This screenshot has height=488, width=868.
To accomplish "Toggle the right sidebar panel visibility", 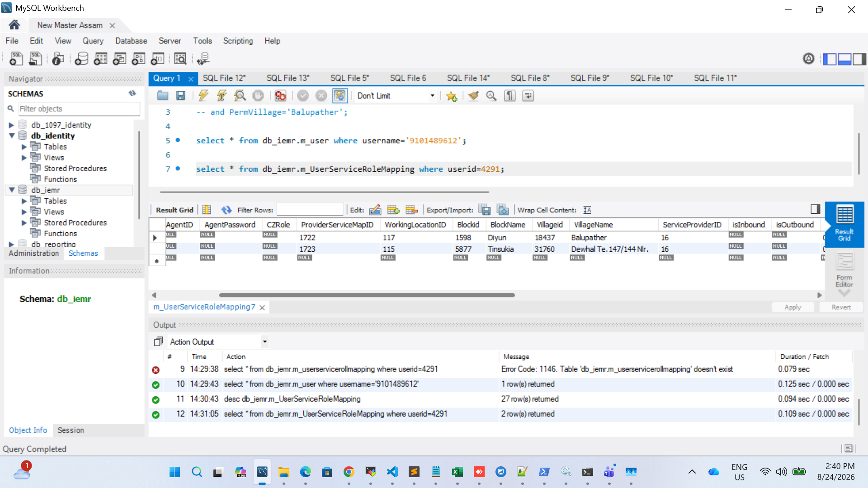I will point(859,59).
